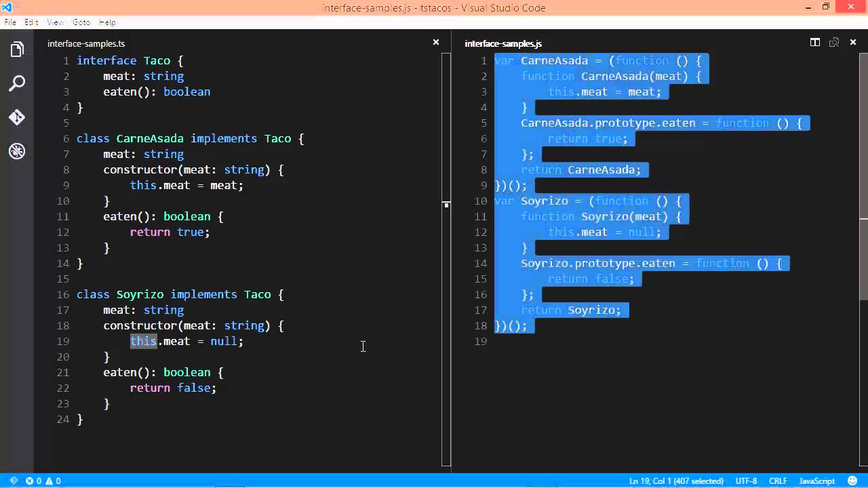Click the left editor vertical scrollbar
Viewport: 868px width, 488px height.
click(446, 260)
